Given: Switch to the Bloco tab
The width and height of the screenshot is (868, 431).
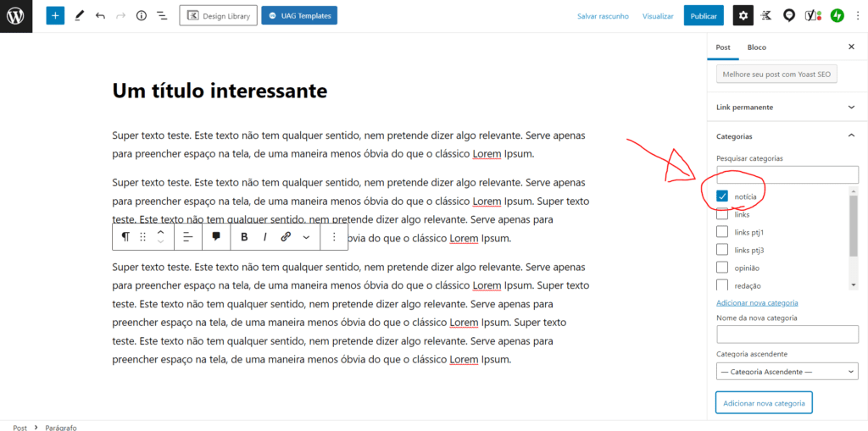Looking at the screenshot, I should pos(756,47).
